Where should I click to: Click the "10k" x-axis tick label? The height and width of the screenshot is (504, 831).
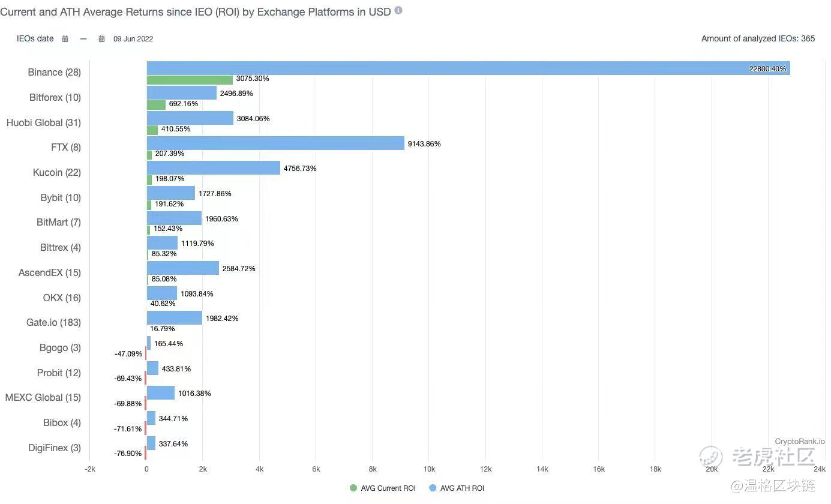click(x=429, y=469)
